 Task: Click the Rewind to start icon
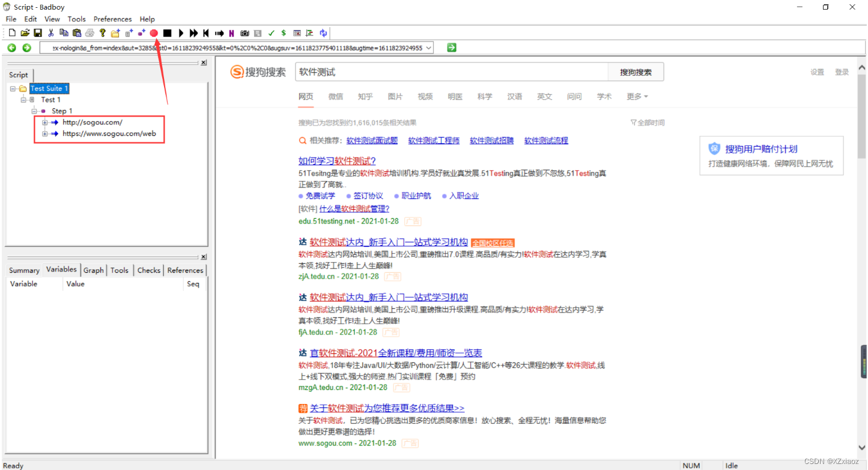point(206,33)
